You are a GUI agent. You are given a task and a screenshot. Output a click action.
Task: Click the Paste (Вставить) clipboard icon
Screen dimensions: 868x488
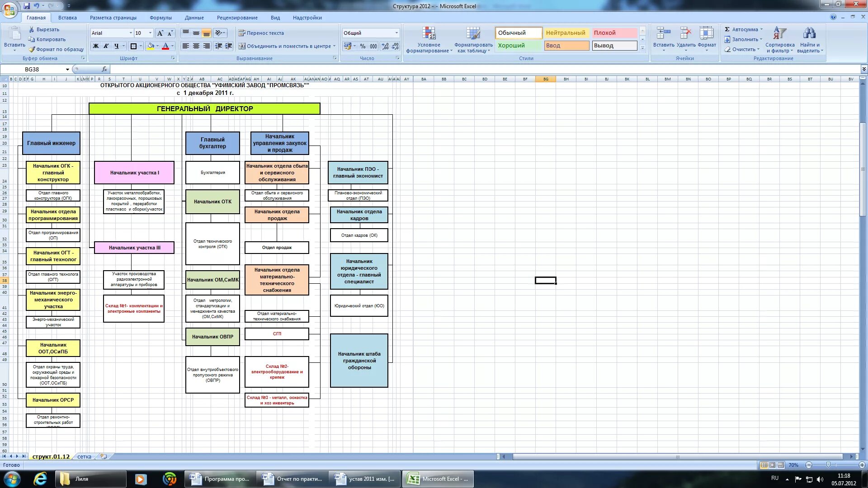14,34
